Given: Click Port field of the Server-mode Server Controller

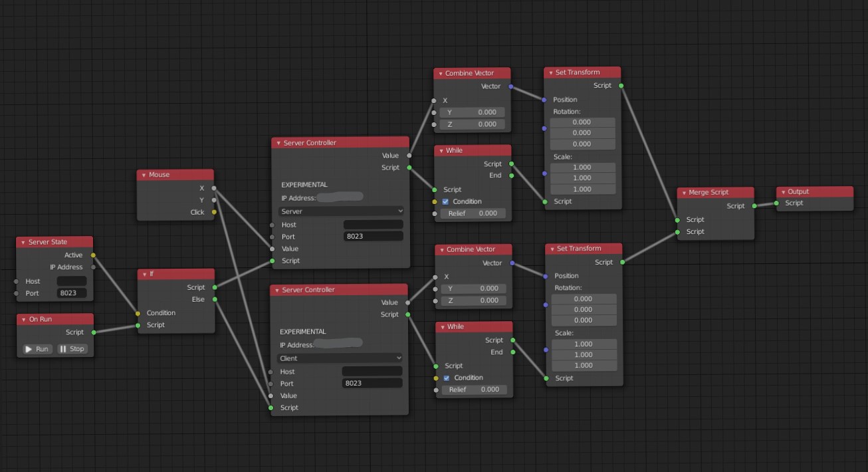Looking at the screenshot, I should coord(374,237).
